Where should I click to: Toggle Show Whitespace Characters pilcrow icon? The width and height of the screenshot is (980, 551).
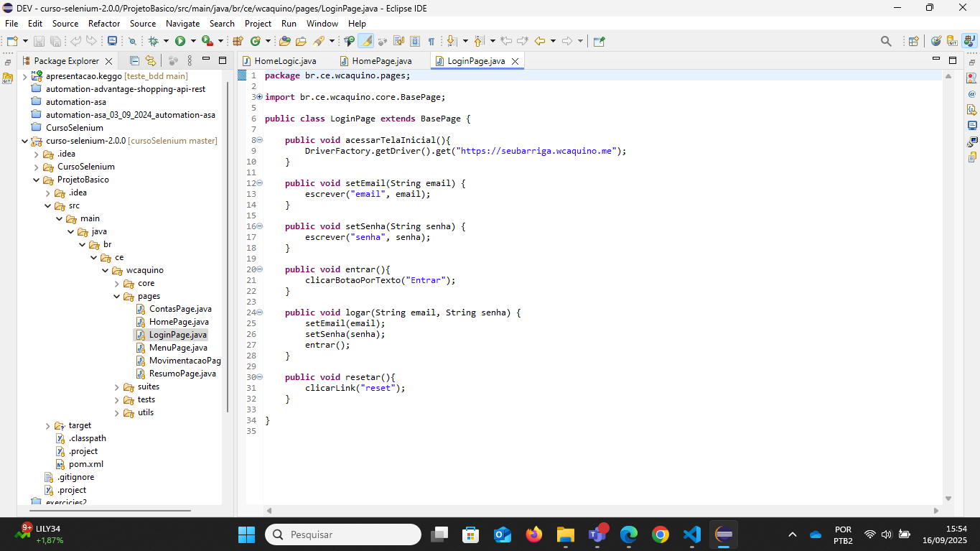tap(431, 41)
